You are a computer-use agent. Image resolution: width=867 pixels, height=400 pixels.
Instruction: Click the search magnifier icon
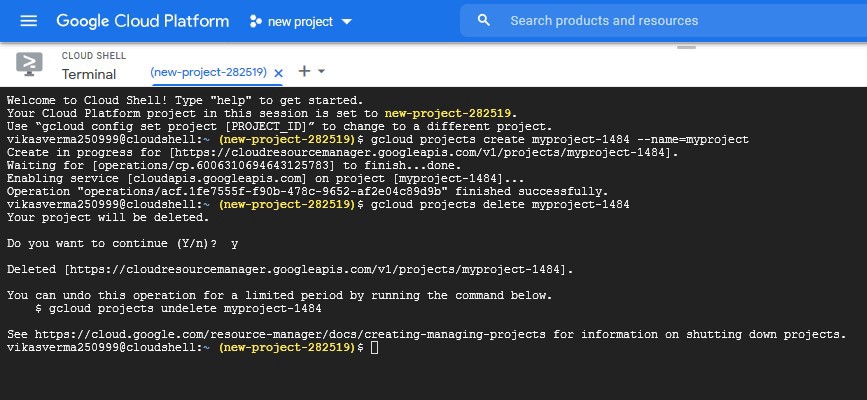tap(484, 20)
